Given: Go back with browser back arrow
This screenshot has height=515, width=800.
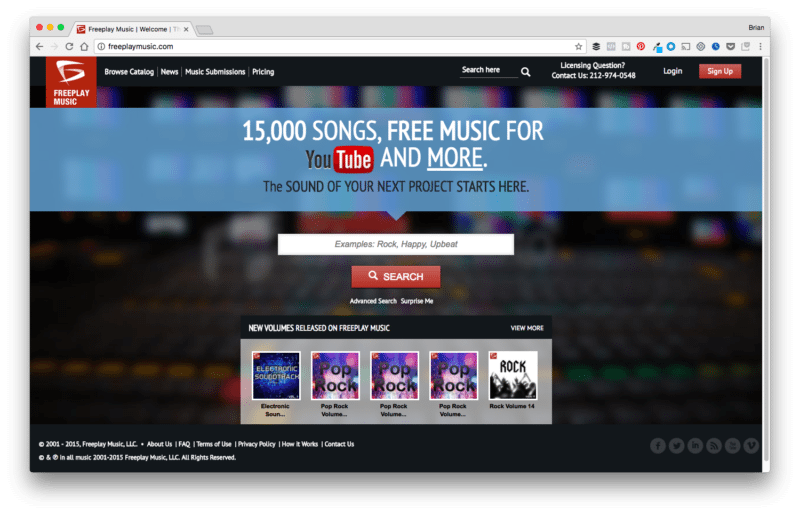Looking at the screenshot, I should click(40, 46).
